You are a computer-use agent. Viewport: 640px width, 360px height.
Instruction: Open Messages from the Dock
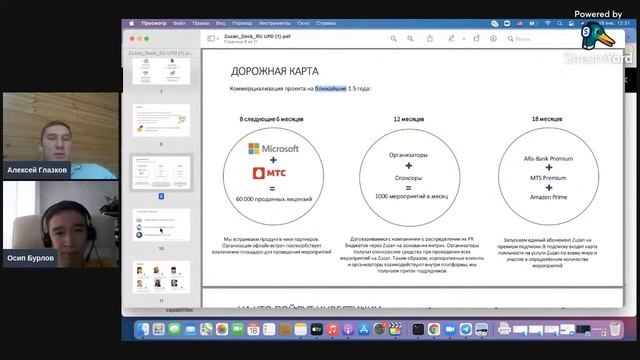click(174, 329)
